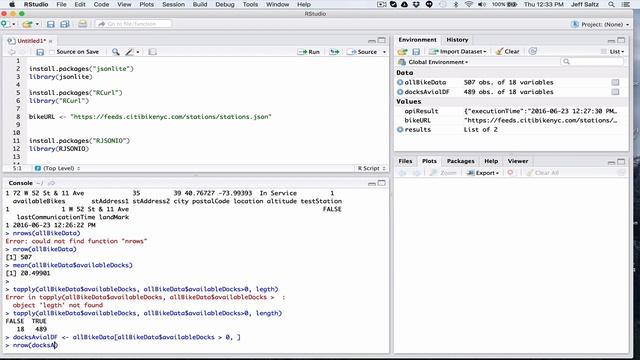Click the New File icon in main toolbar
Screen dimensions: 640x360
tap(6, 24)
